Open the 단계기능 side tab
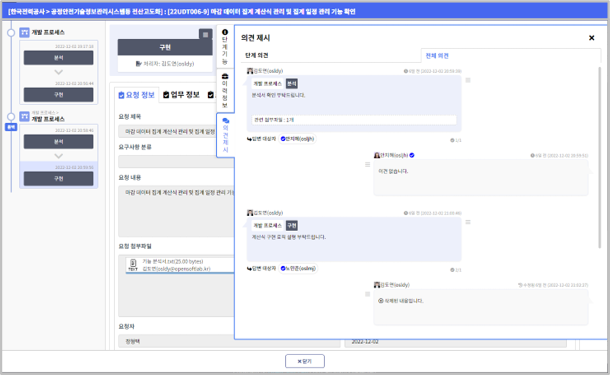Image resolution: width=610 pixels, height=375 pixels. pyautogui.click(x=225, y=47)
